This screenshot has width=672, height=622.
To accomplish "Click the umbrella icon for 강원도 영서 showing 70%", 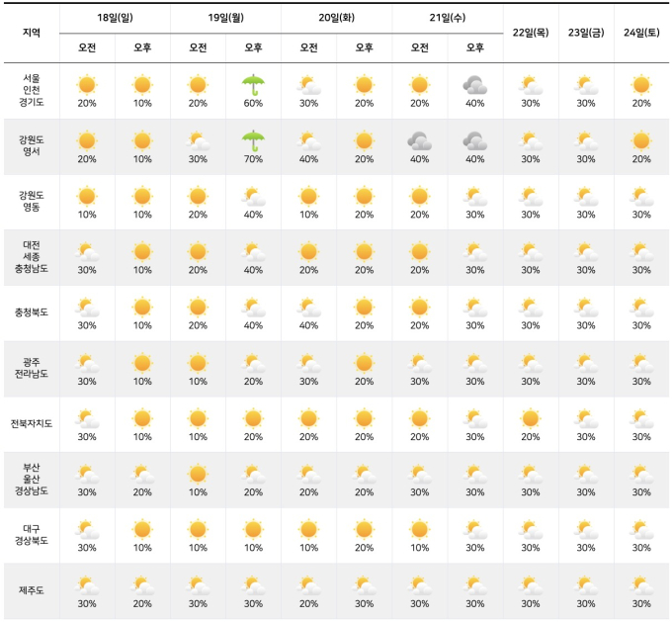I will [253, 140].
